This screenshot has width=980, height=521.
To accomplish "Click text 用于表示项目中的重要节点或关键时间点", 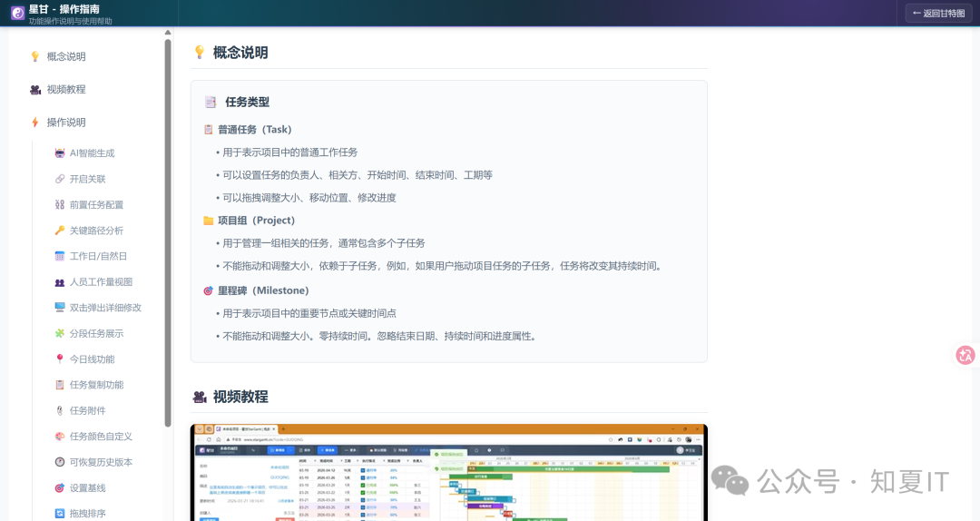I will 309,313.
